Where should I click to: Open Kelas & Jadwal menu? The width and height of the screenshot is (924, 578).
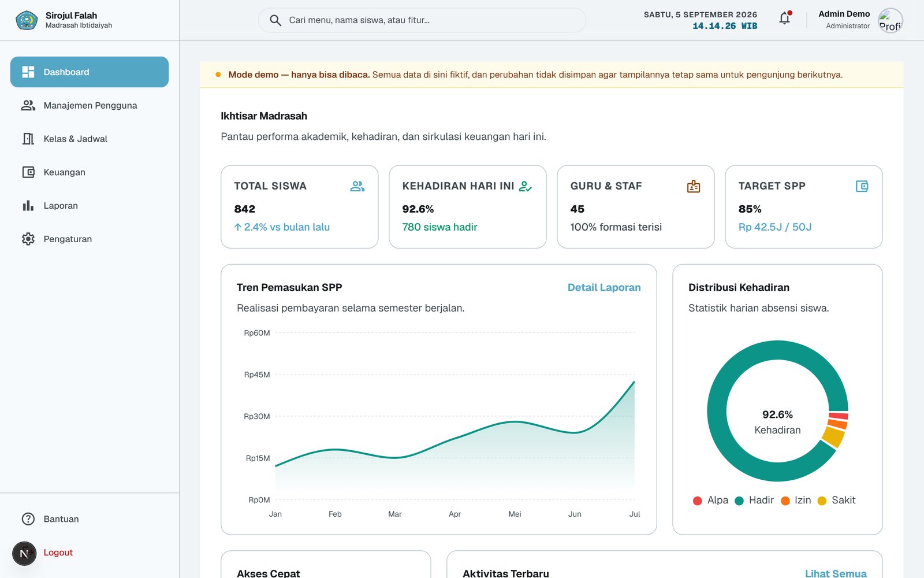(90, 139)
